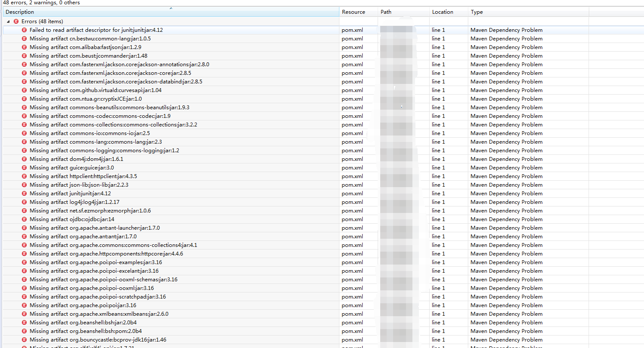Click error icon for log4j 1.2.17
The image size is (644, 348).
pos(24,202)
